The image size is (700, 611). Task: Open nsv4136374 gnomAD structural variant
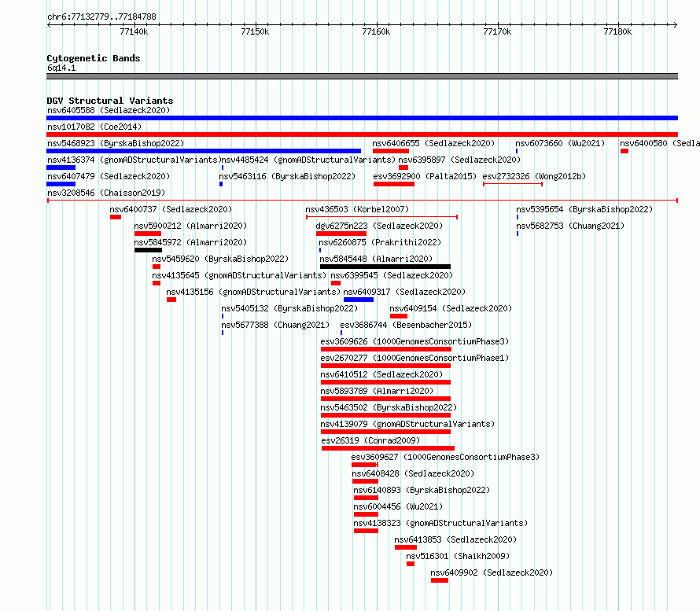coord(134,160)
